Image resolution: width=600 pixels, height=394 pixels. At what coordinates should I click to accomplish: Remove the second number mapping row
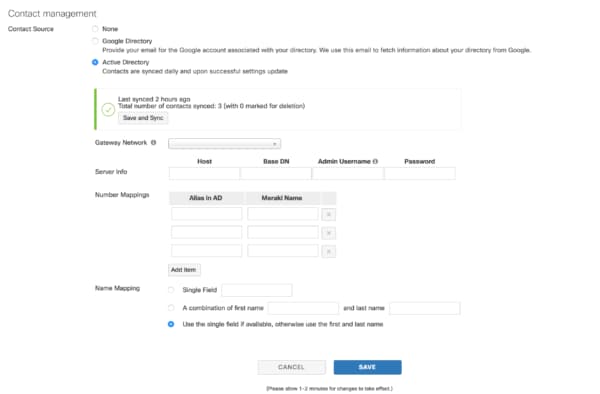[x=328, y=233]
